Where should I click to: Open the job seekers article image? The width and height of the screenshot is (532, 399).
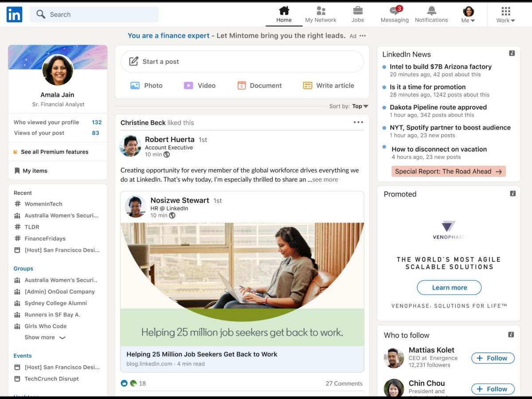pyautogui.click(x=242, y=284)
